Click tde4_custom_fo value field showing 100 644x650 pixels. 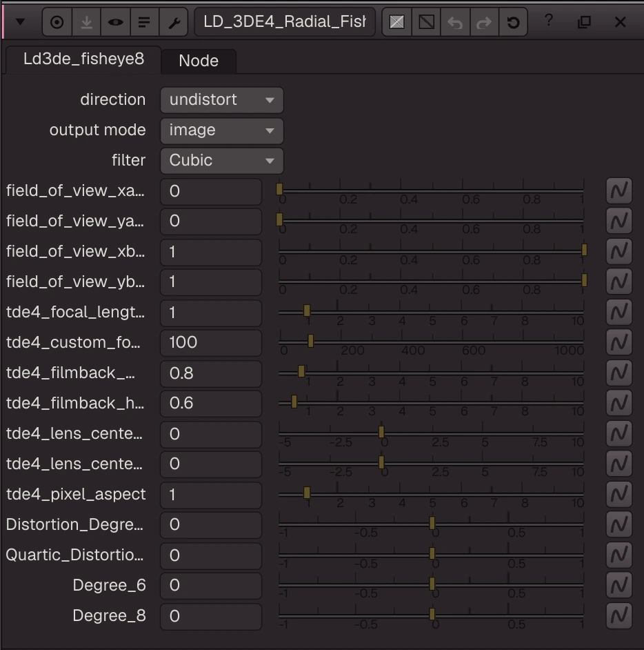tap(211, 343)
